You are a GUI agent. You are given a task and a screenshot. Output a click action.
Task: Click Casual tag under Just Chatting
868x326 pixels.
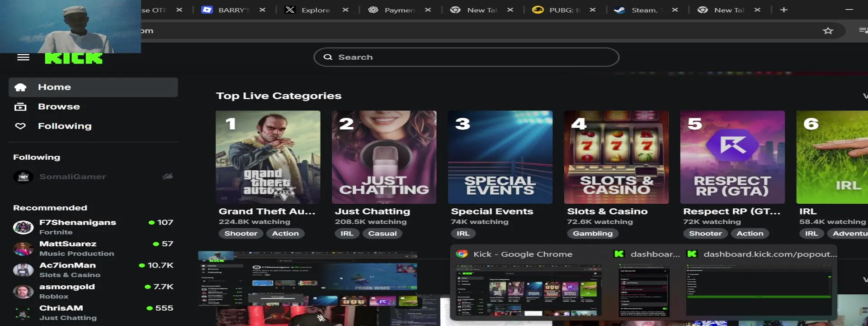(x=382, y=234)
